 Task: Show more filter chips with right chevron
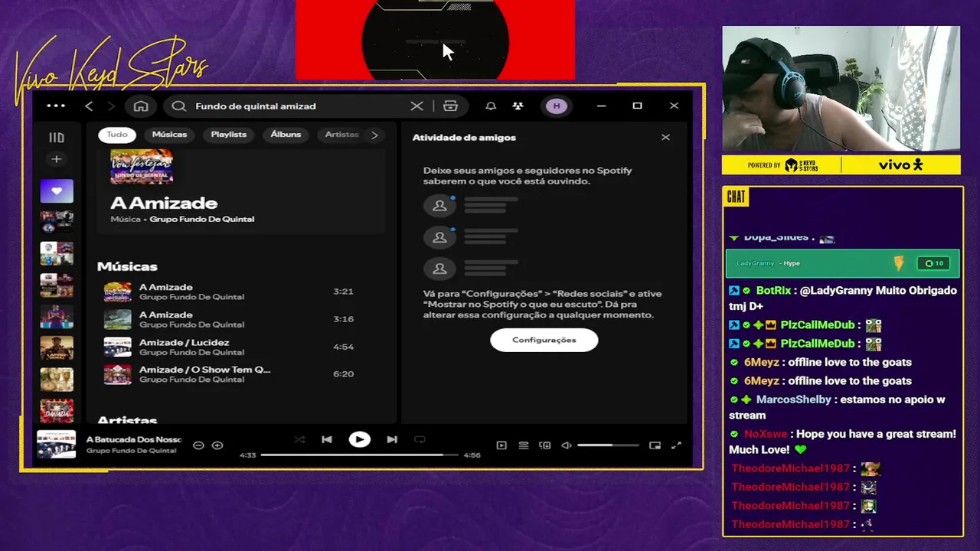click(374, 135)
